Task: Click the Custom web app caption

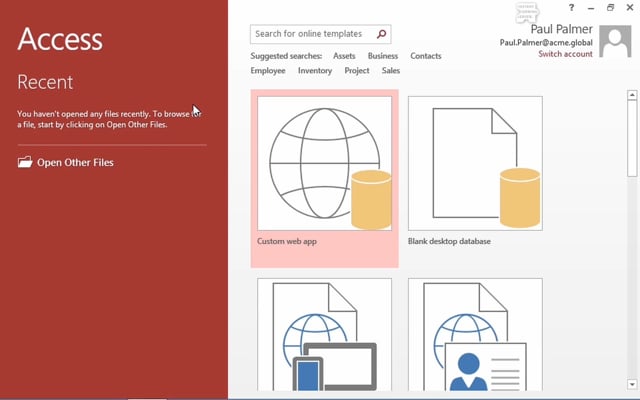Action: click(x=287, y=241)
